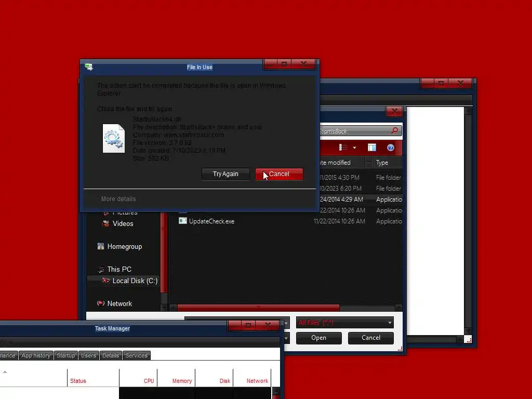Screen dimensions: 532x399
Task: Click down arrow of navigation pane scrollbar
Action: click(164, 308)
